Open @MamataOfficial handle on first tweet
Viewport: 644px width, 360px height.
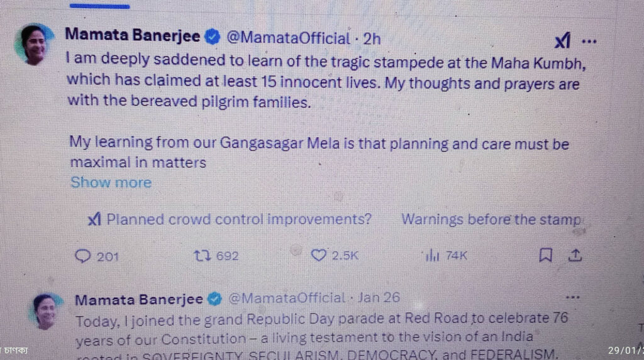(289, 38)
